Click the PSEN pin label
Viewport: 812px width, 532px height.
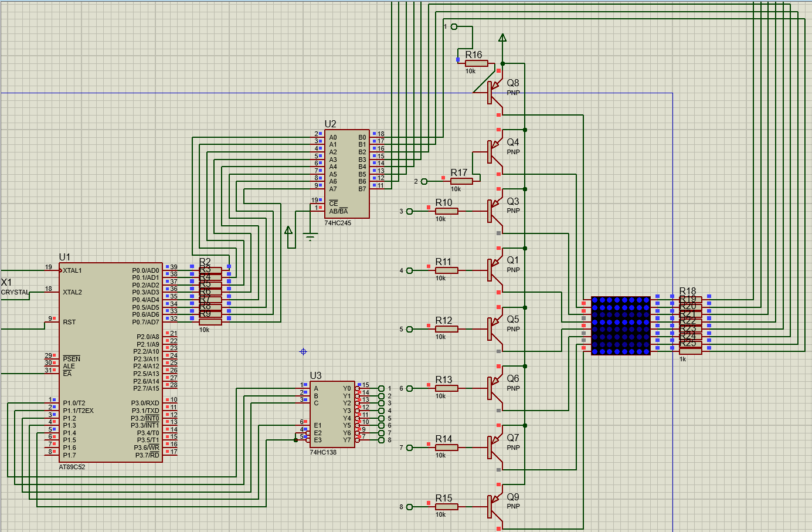(72, 358)
